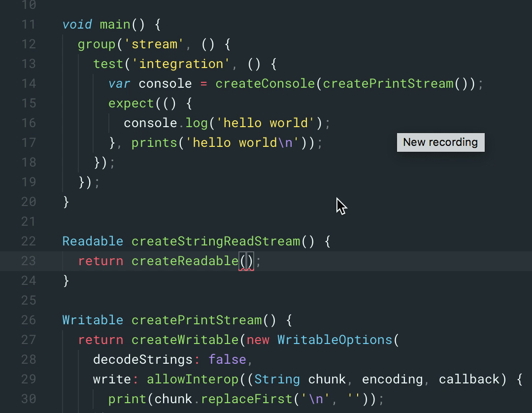Click the "var" keyword on line 14
Screen dimensions: 532x413
click(119, 83)
